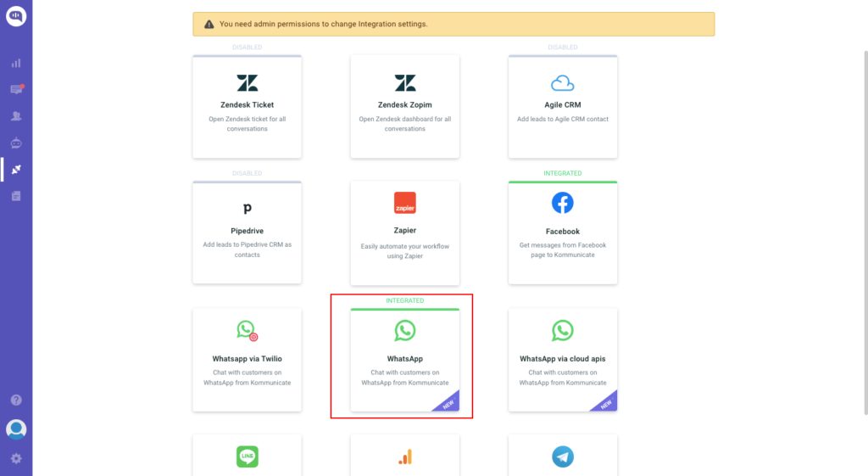This screenshot has width=868, height=476.
Task: Open the document icon in sidebar
Action: (16, 196)
